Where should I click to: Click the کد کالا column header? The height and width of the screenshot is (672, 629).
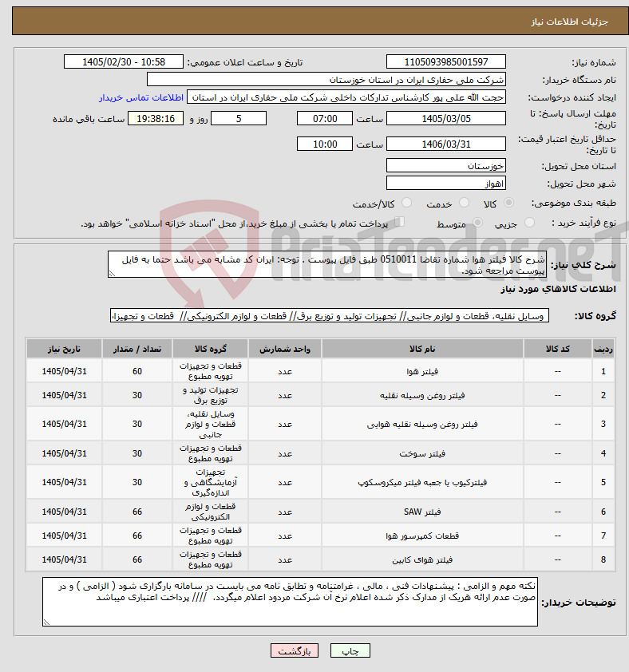click(558, 349)
